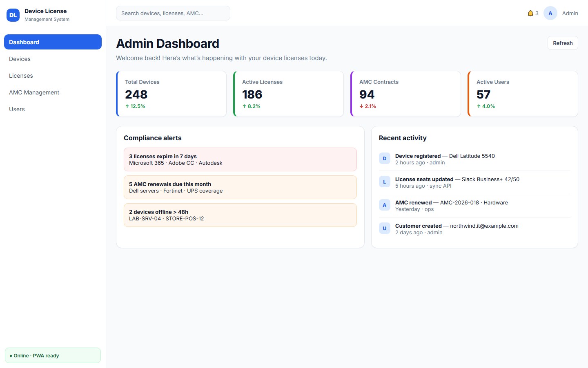Click the Device License title text

click(x=45, y=11)
